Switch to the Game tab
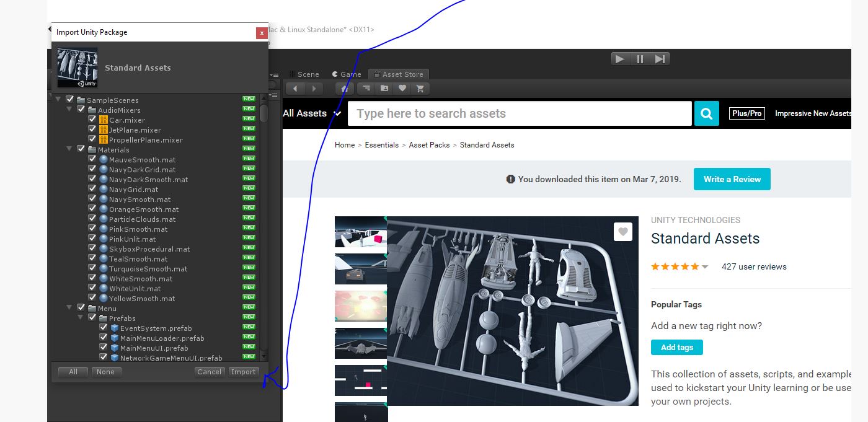 346,74
